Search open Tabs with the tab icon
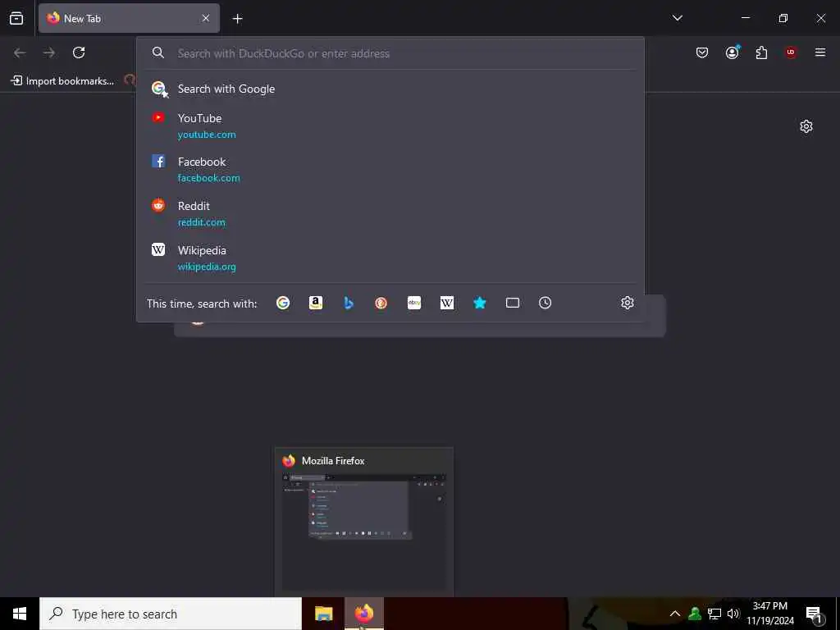Viewport: 840px width, 630px height. (x=512, y=304)
